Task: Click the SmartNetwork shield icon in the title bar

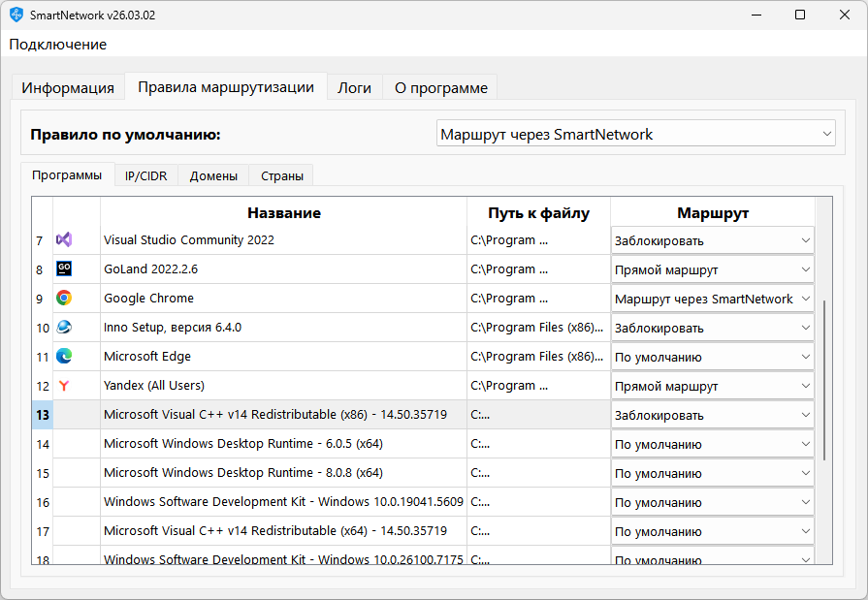Action: 16,15
